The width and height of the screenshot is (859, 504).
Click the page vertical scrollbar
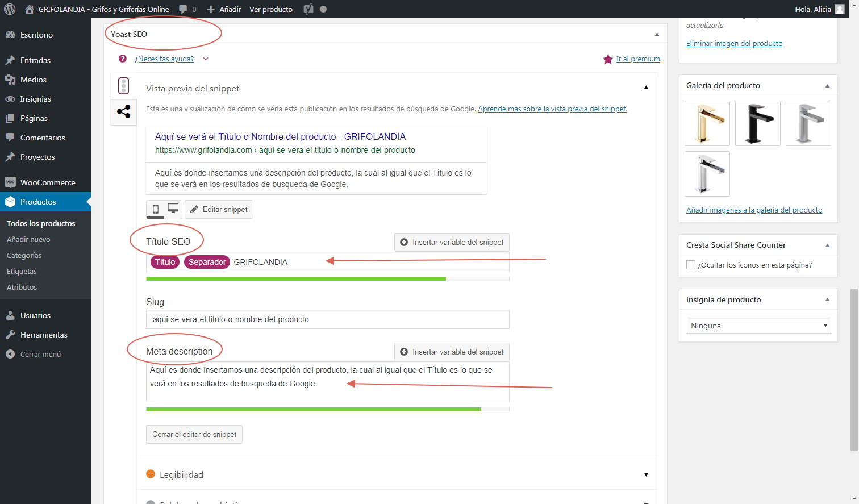(854, 369)
